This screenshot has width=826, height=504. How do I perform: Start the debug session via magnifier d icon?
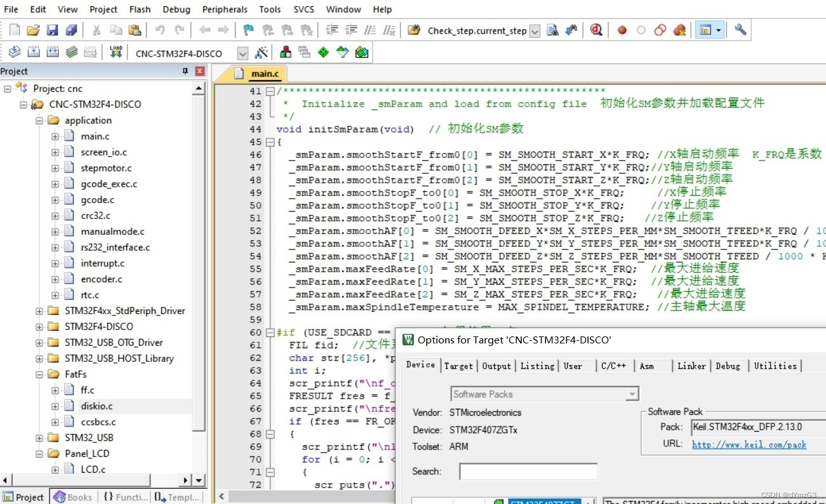pyautogui.click(x=596, y=30)
